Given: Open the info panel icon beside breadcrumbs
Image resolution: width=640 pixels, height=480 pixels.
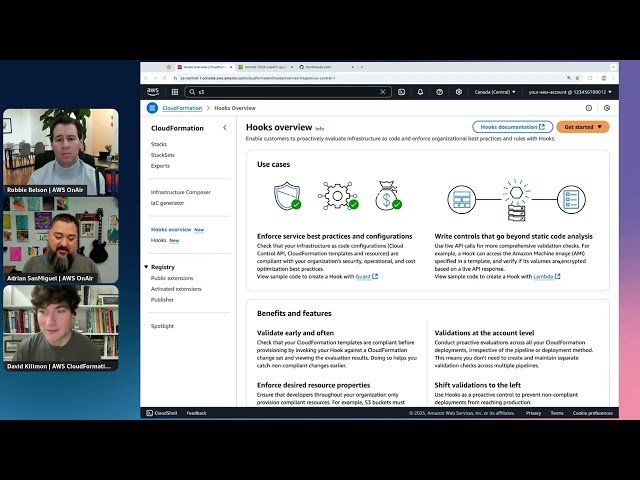Looking at the screenshot, I should 589,108.
